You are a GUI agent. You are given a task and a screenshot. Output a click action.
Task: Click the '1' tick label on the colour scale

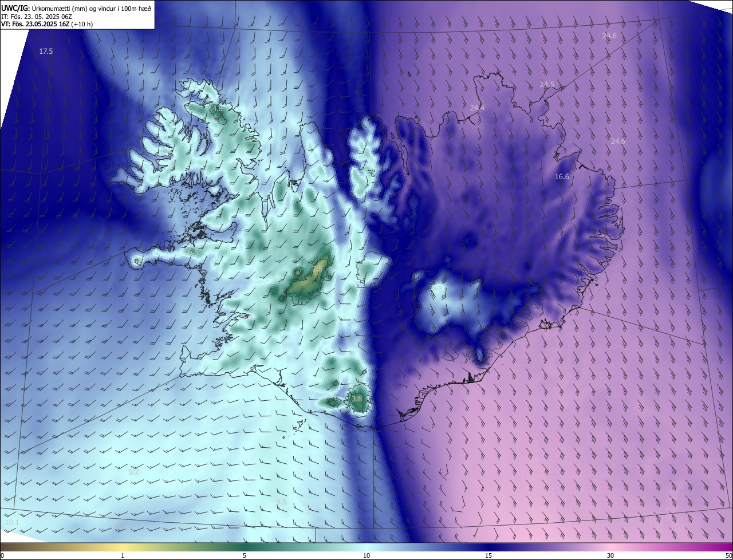[x=123, y=556]
